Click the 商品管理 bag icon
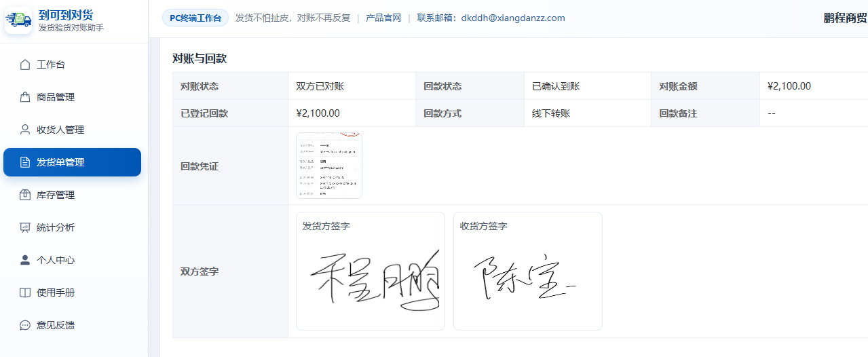868x357 pixels. (x=25, y=97)
